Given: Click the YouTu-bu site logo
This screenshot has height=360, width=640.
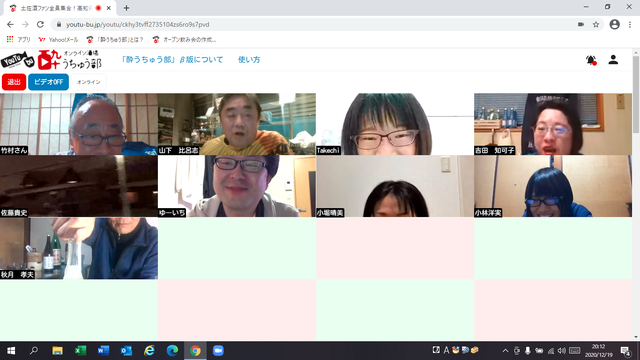Looking at the screenshot, I should click(x=18, y=60).
